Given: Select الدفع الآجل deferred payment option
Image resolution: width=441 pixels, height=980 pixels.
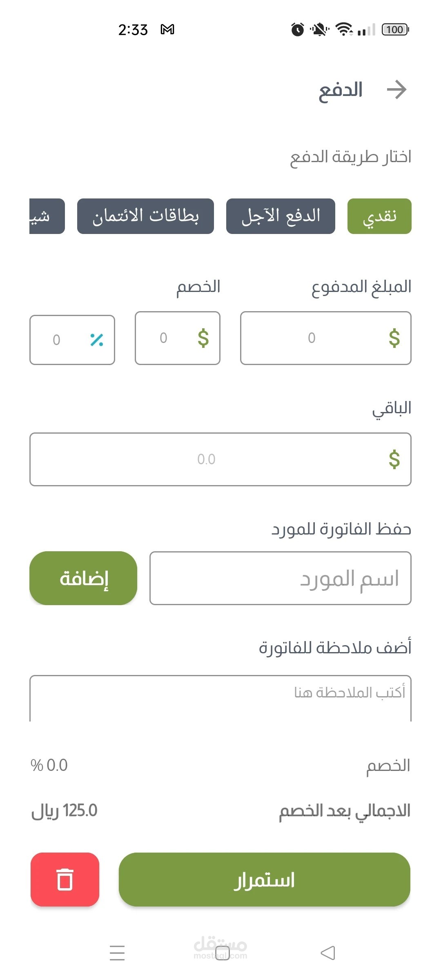Looking at the screenshot, I should (x=281, y=216).
